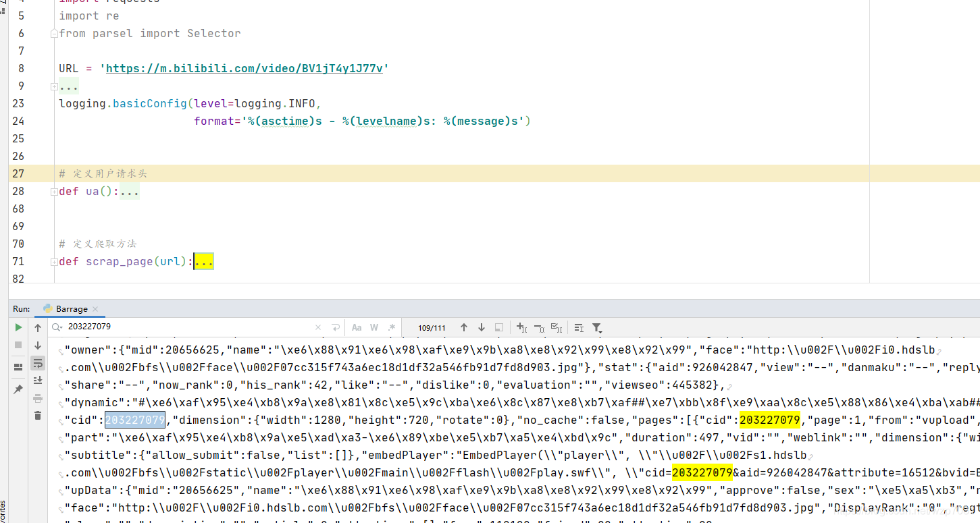Collapse the import block fold marker
Viewport: 980px width, 523px height.
54,34
